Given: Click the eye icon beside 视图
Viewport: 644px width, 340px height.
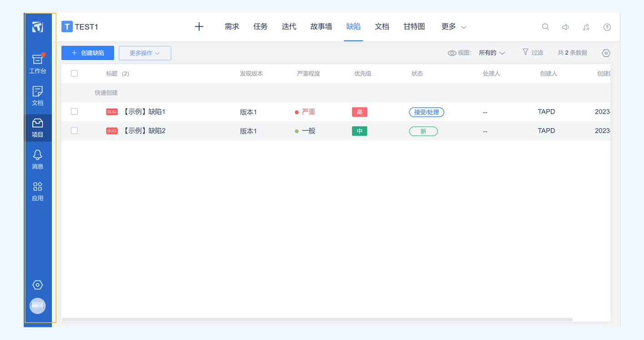Looking at the screenshot, I should 452,53.
